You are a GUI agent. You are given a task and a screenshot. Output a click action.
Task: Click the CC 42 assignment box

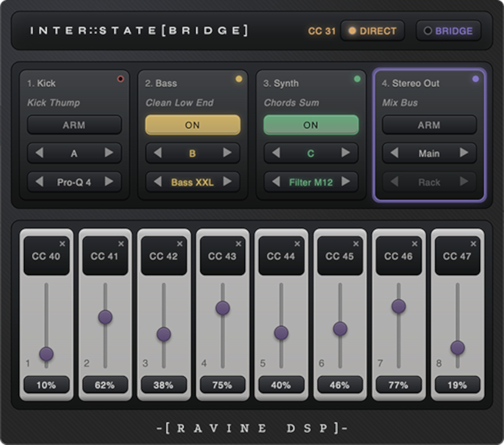click(x=164, y=256)
